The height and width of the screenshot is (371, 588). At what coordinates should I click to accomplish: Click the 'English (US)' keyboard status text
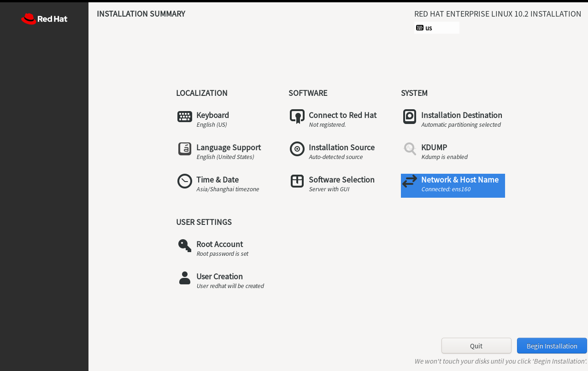pyautogui.click(x=212, y=125)
